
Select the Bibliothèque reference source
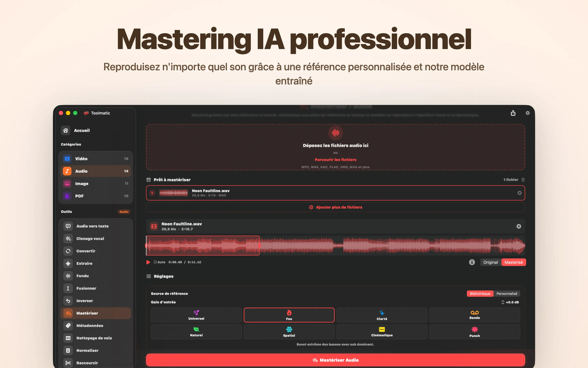click(480, 294)
